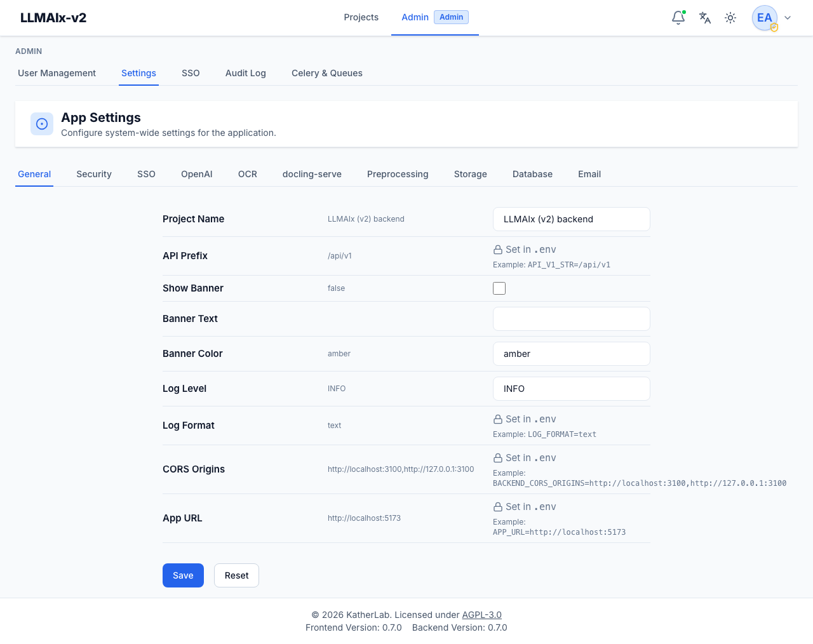The width and height of the screenshot is (813, 644).
Task: Switch to Email settings tab
Action: [589, 174]
